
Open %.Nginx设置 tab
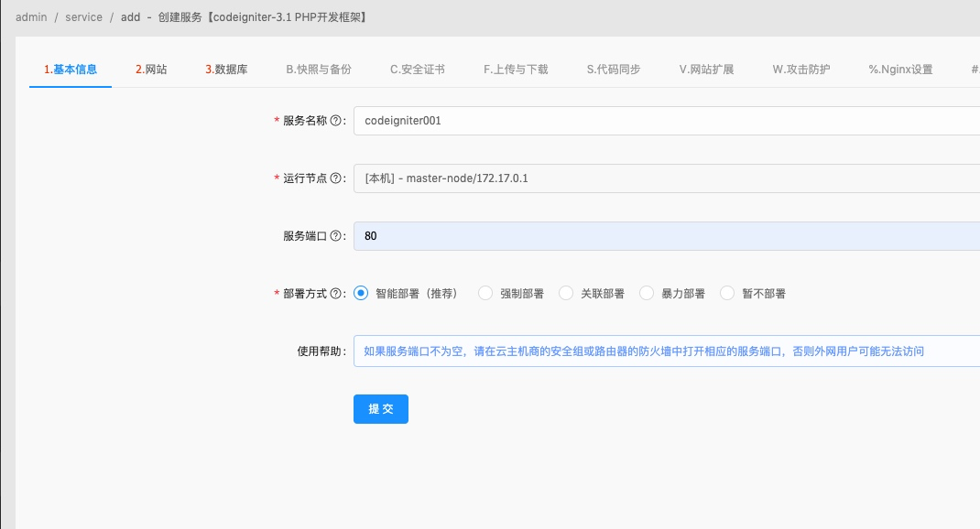pos(900,70)
